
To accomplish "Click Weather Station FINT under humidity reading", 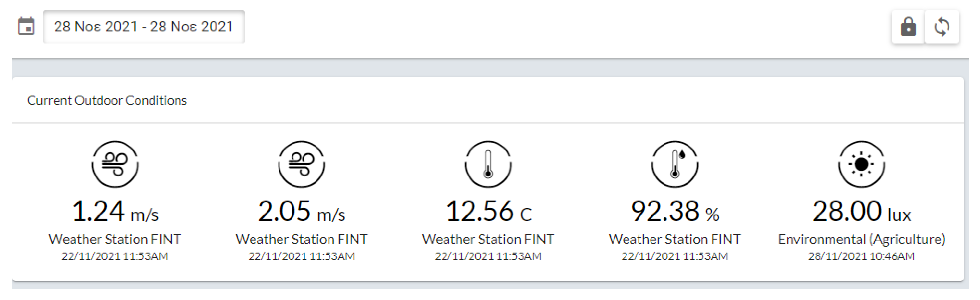I will pos(675,240).
